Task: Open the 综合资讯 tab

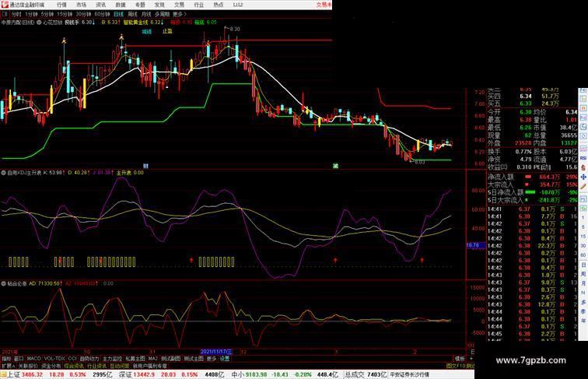Action: (74, 366)
